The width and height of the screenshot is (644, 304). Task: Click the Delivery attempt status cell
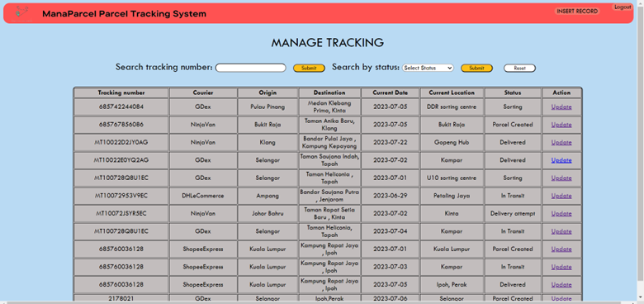pyautogui.click(x=513, y=214)
